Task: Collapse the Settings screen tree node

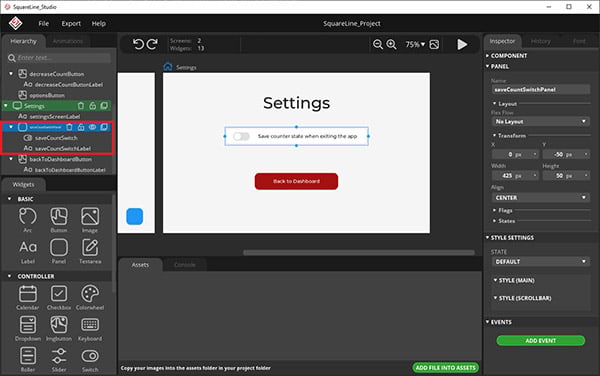Action: (6, 106)
